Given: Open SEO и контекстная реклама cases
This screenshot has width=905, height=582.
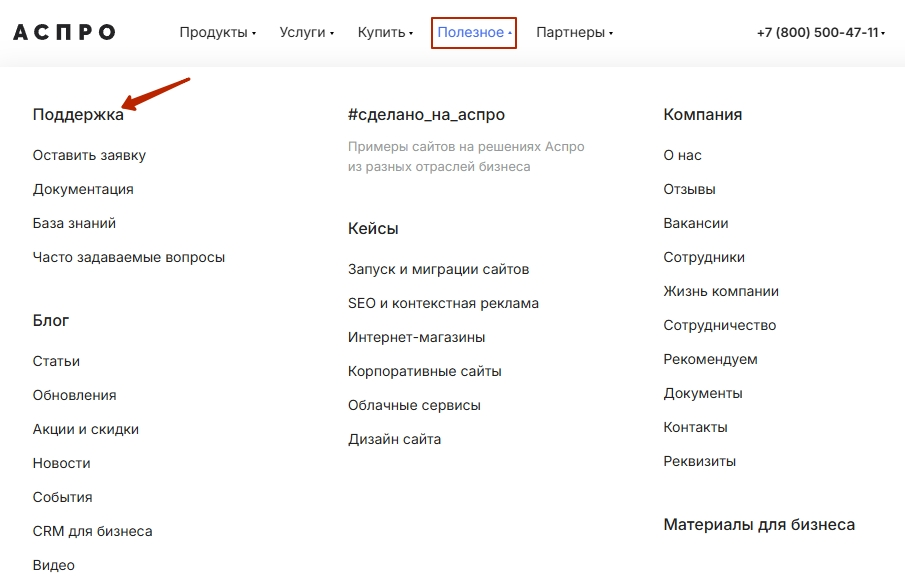Looking at the screenshot, I should tap(443, 304).
